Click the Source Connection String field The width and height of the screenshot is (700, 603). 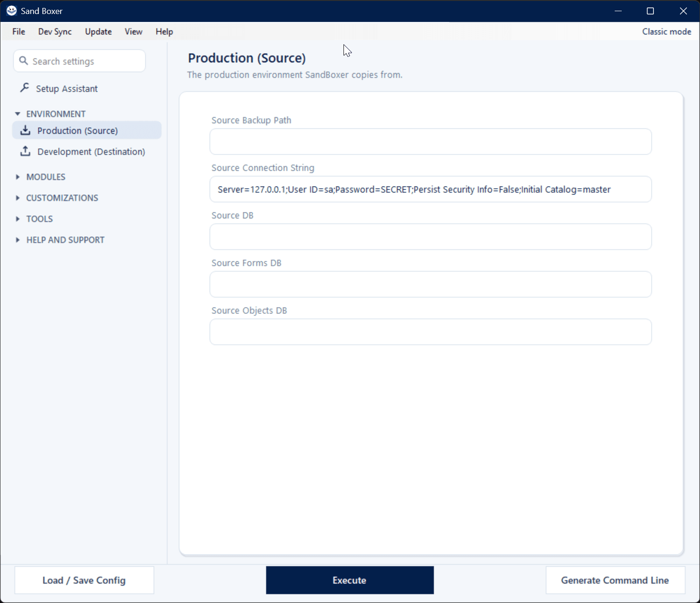click(431, 189)
